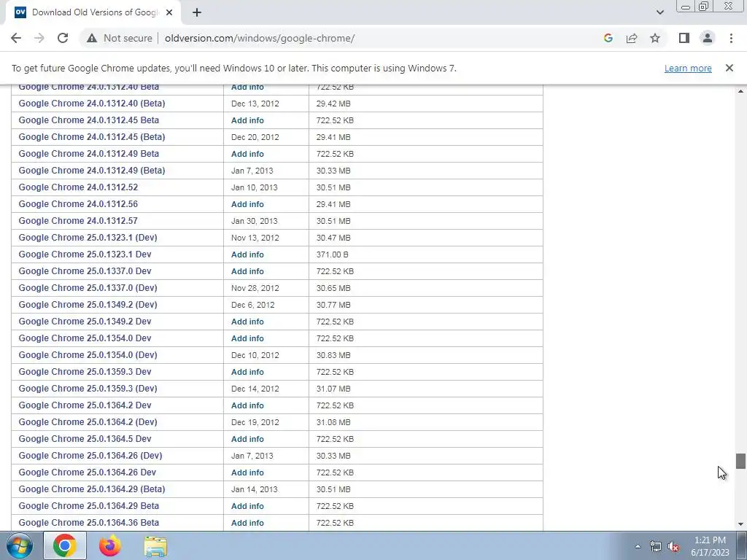Click Add info for 24.0.1312.56
Image resolution: width=747 pixels, height=560 pixels.
pyautogui.click(x=247, y=204)
